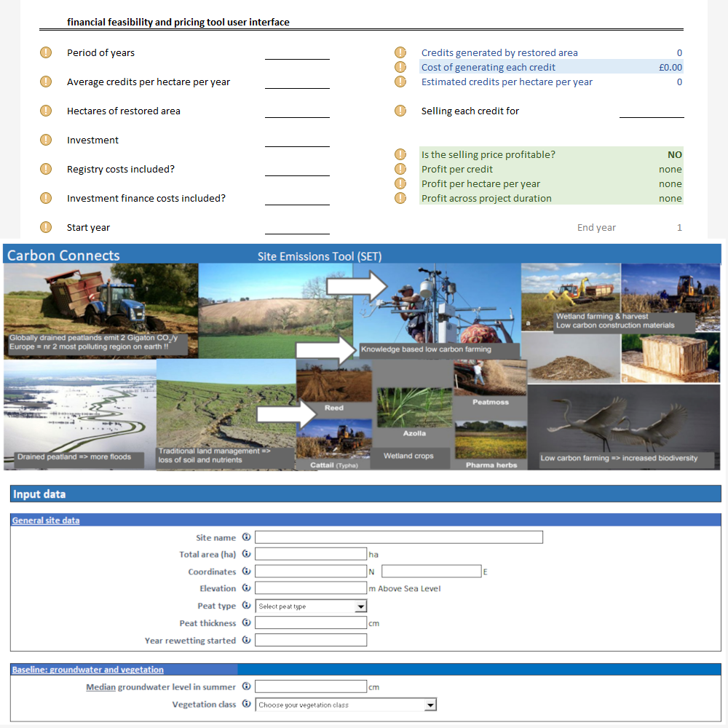Open the info tooltip for Peat thickness
728x728 pixels.
coord(246,622)
